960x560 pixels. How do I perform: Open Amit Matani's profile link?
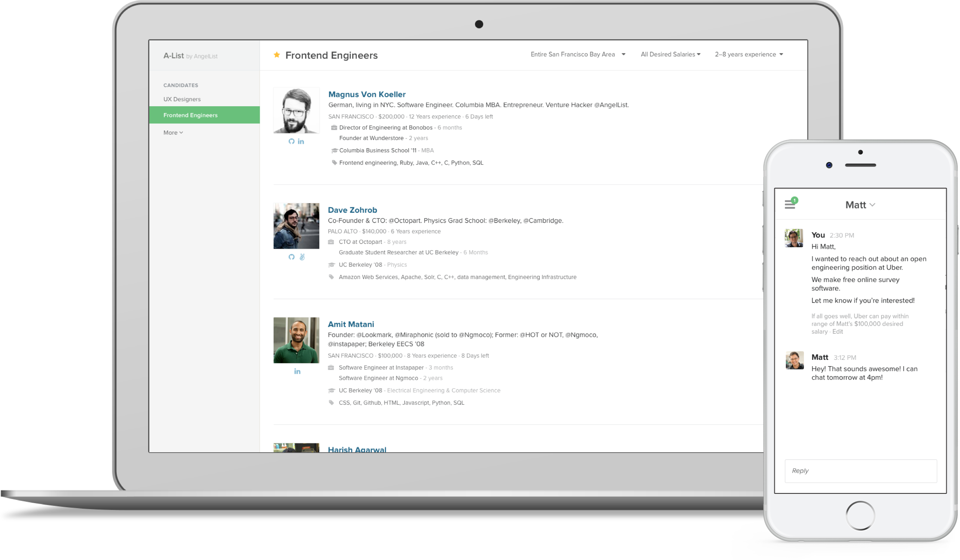350,324
